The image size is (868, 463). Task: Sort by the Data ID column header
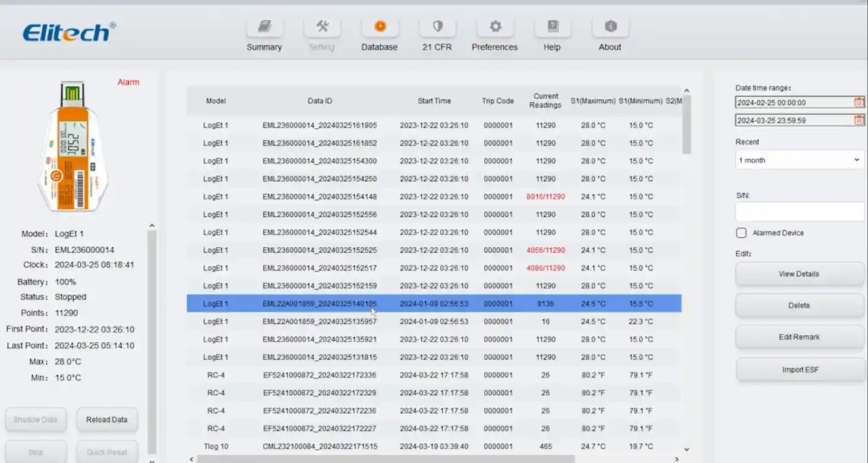tap(320, 101)
